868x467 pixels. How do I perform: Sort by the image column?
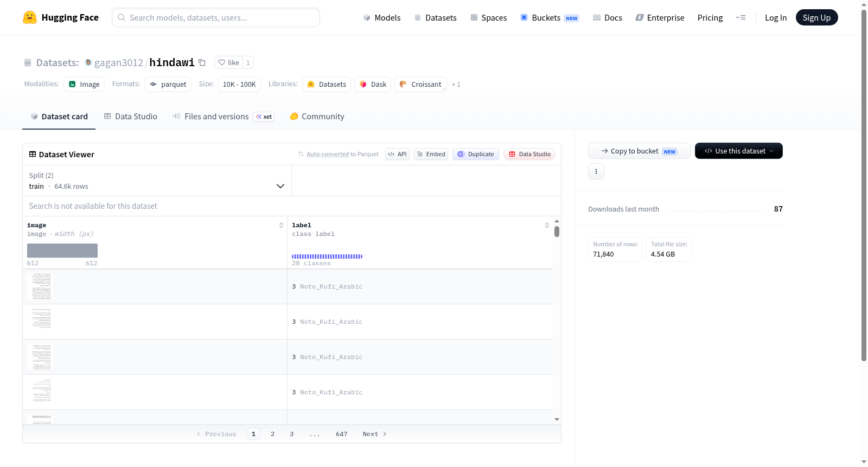click(281, 225)
